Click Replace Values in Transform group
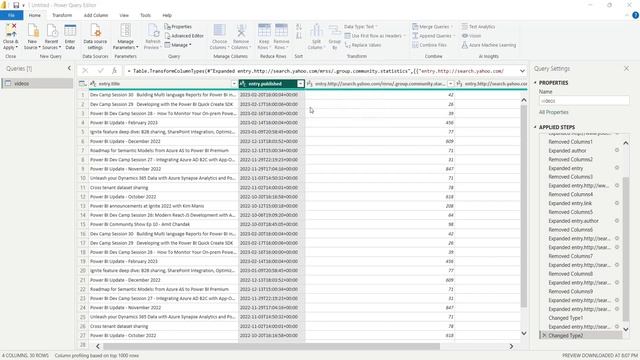Image resolution: width=640 pixels, height=360 pixels. click(362, 45)
